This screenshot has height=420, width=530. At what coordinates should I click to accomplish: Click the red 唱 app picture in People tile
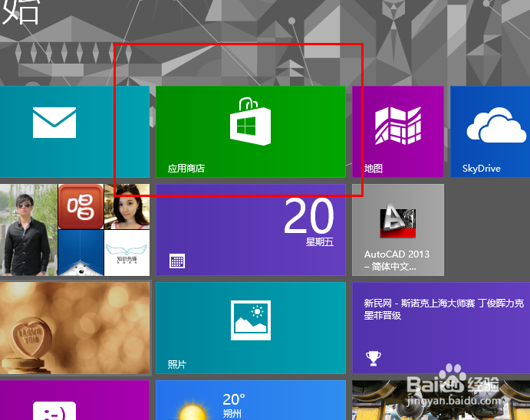[x=81, y=207]
